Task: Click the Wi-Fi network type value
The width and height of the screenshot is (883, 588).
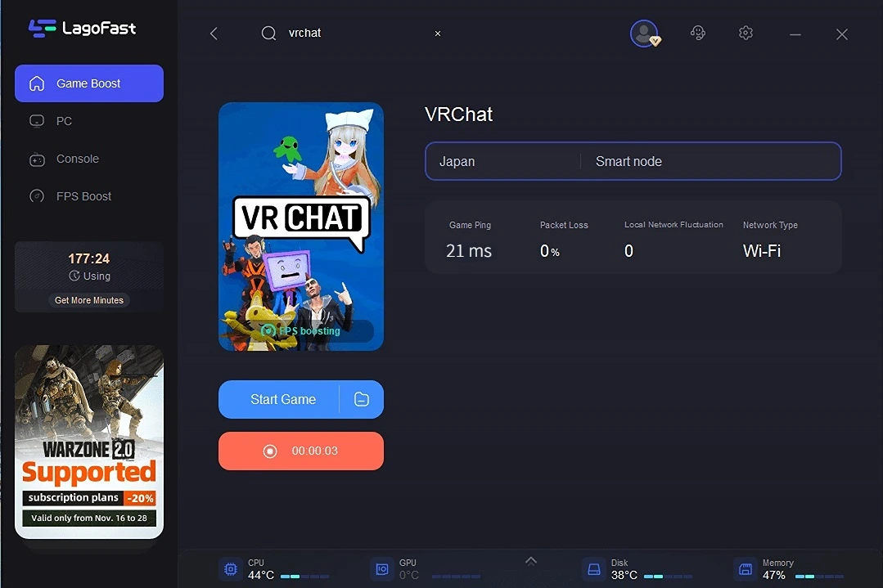Action: click(762, 251)
